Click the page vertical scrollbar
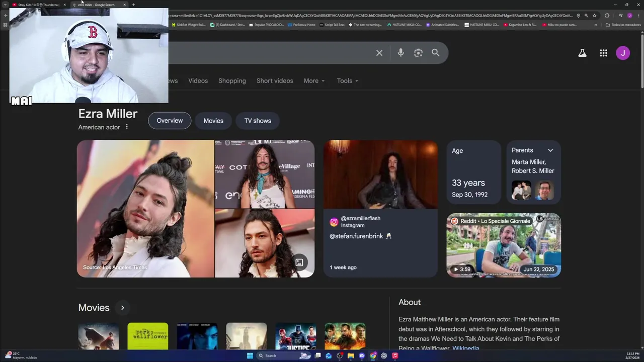 pyautogui.click(x=641, y=60)
